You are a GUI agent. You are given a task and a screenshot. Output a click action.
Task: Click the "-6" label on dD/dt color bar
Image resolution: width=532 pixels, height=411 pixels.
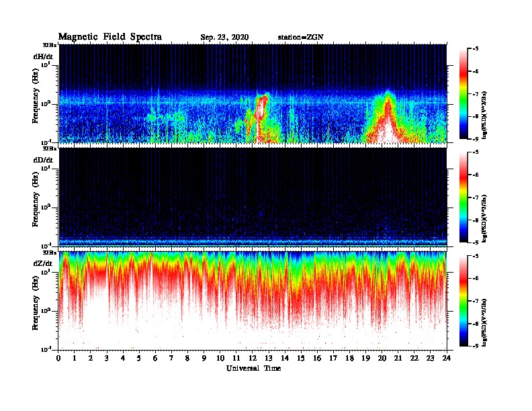pyautogui.click(x=476, y=175)
